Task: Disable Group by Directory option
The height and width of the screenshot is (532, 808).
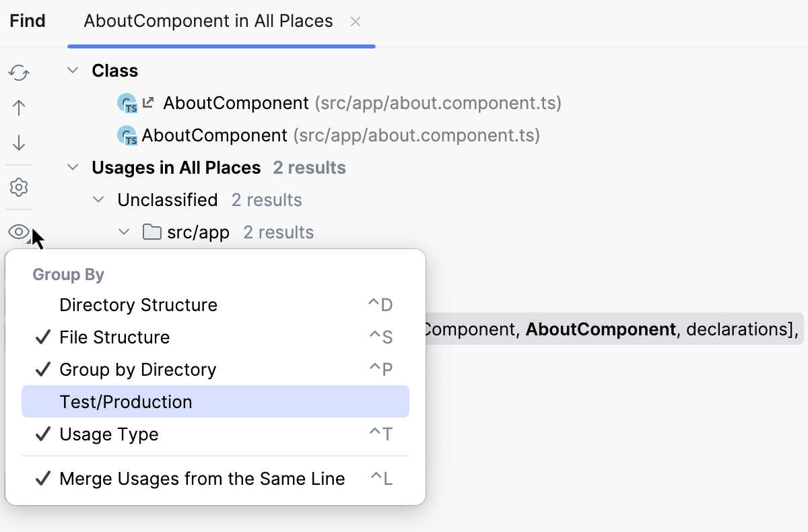Action: [137, 370]
